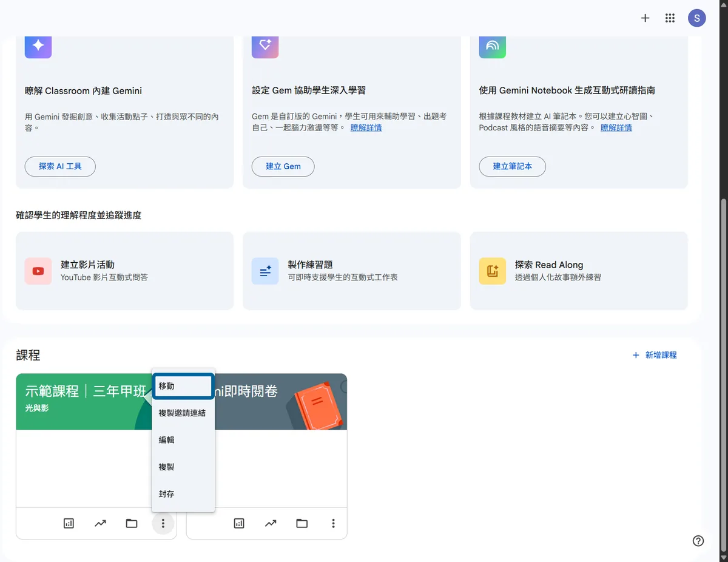Open Drive folder icon on 即時閱卷 card
The width and height of the screenshot is (728, 562).
click(302, 523)
